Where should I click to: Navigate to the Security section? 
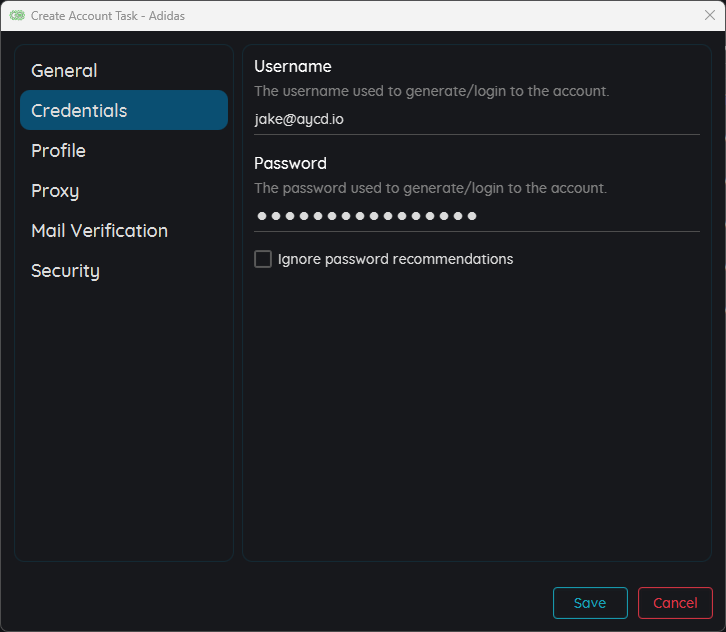point(65,271)
